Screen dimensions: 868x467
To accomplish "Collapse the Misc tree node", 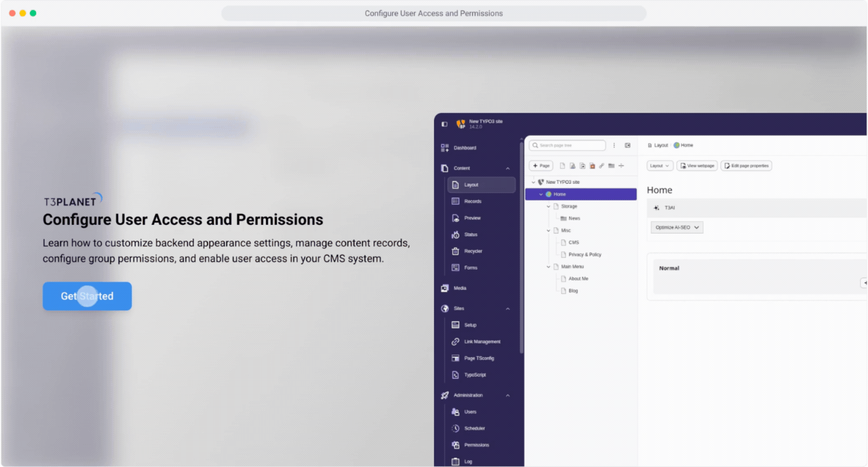I will (549, 231).
